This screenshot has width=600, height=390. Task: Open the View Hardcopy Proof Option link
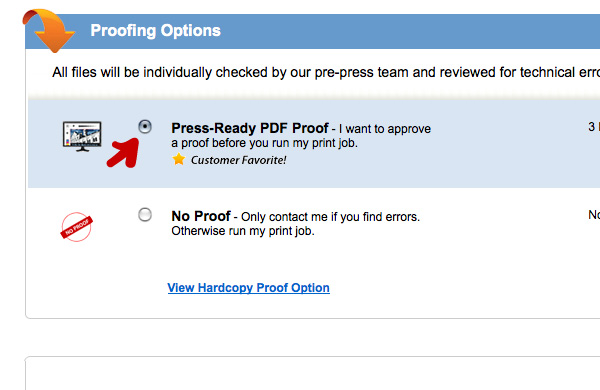click(249, 288)
